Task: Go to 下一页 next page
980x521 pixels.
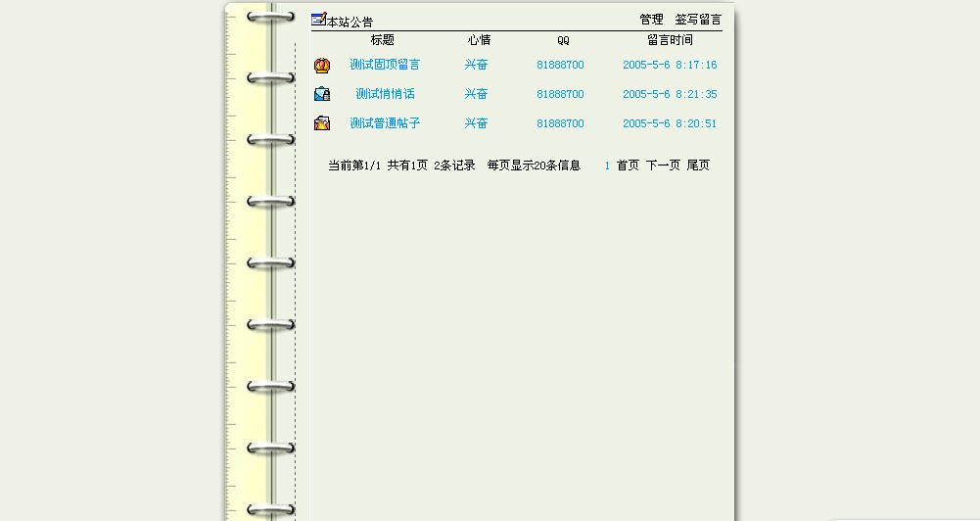Action: [663, 166]
